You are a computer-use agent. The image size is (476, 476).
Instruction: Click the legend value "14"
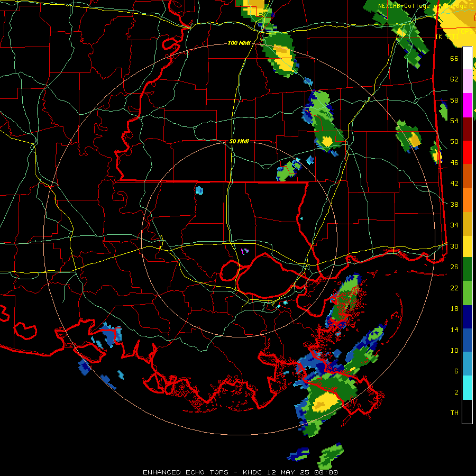tap(454, 329)
